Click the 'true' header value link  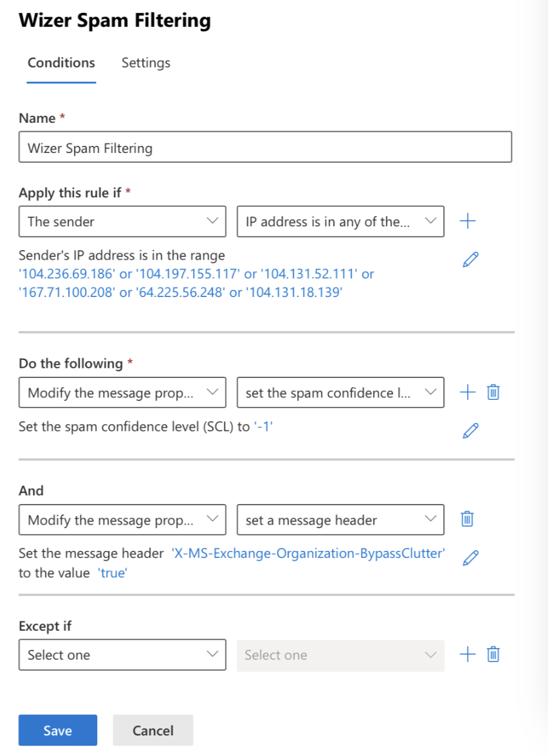[x=113, y=573]
